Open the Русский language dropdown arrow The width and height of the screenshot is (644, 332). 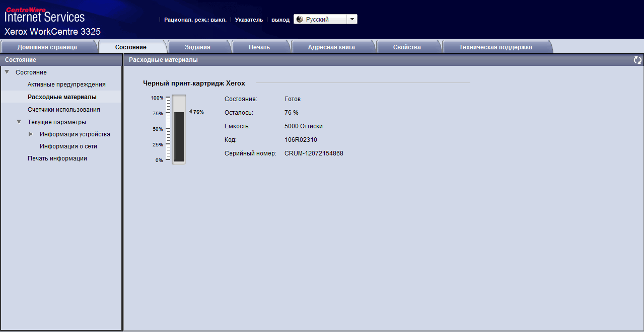pos(352,19)
